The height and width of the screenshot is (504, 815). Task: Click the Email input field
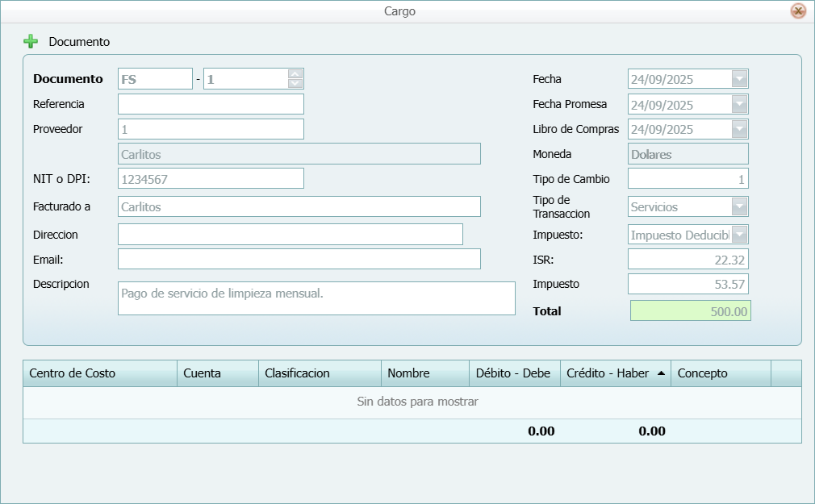click(x=299, y=259)
